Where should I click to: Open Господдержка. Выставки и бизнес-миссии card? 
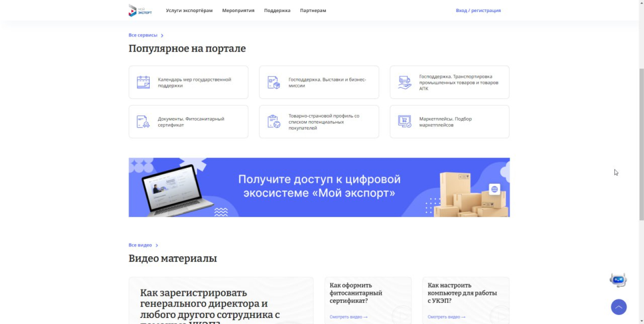tap(319, 82)
